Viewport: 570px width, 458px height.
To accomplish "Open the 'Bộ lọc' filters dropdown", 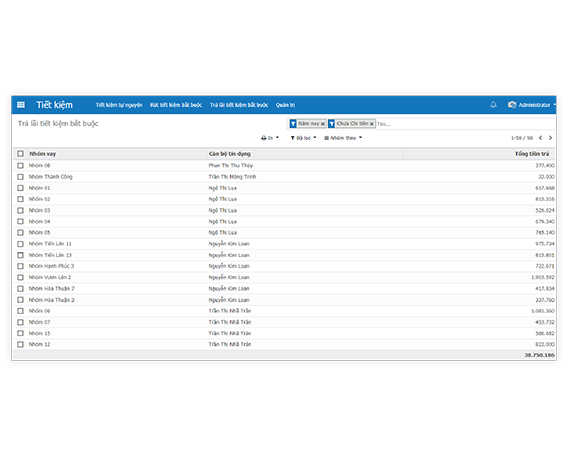I will pyautogui.click(x=303, y=138).
